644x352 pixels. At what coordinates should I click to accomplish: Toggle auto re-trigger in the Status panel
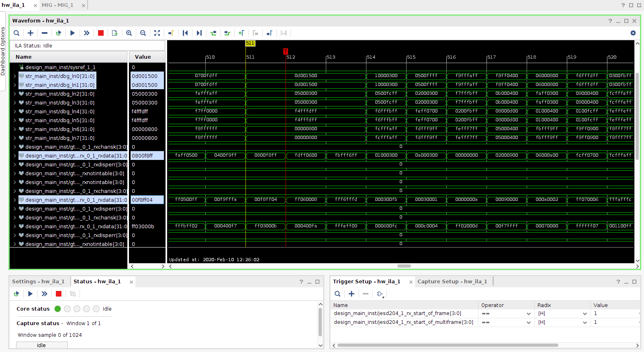click(16, 294)
